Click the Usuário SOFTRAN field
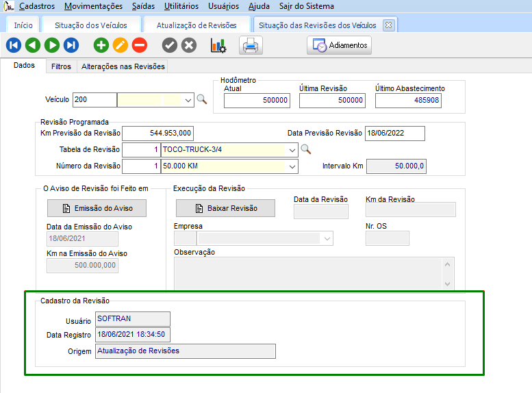532x393 pixels. [133, 319]
